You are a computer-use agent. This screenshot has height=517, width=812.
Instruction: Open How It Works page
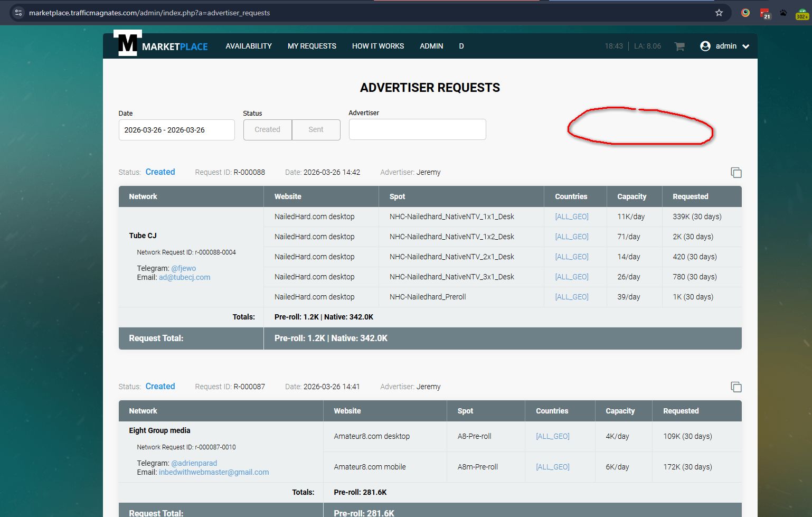[377, 46]
